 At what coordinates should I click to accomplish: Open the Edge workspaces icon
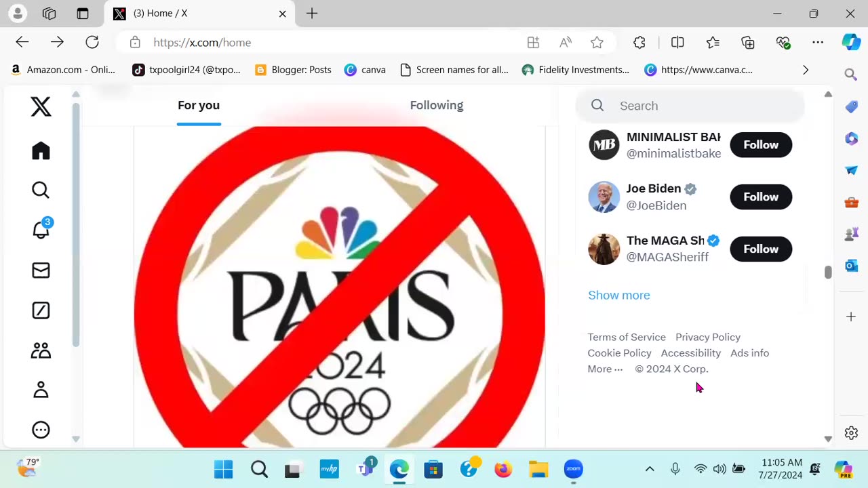[50, 14]
